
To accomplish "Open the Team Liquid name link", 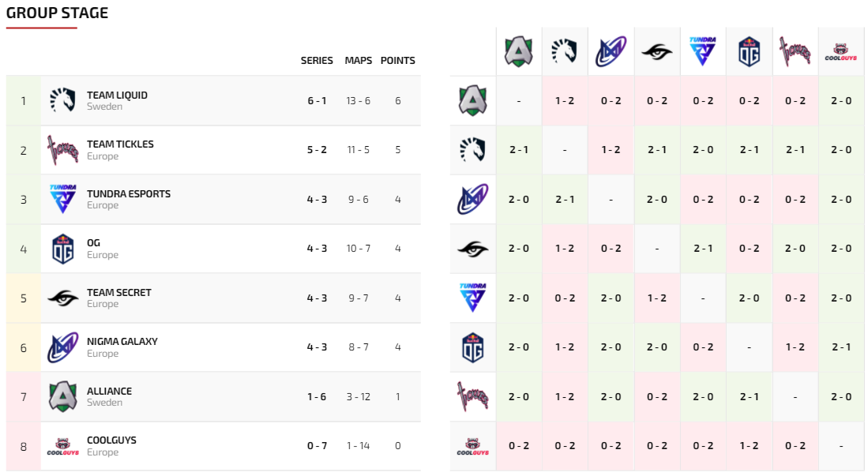I will pyautogui.click(x=117, y=96).
